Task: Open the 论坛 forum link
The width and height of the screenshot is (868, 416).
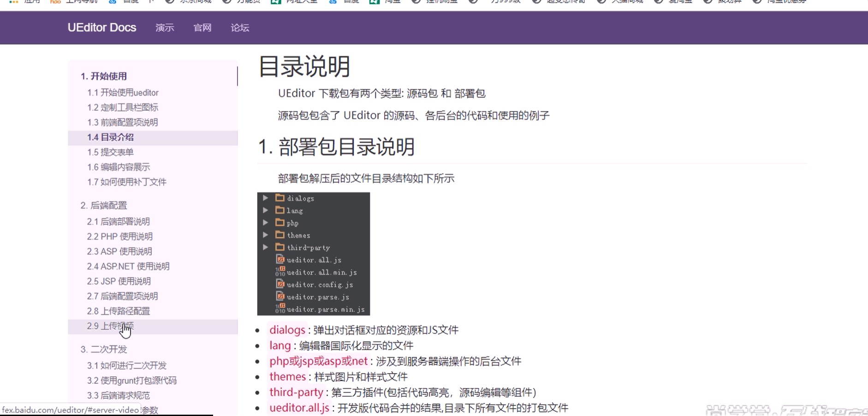Action: 240,28
